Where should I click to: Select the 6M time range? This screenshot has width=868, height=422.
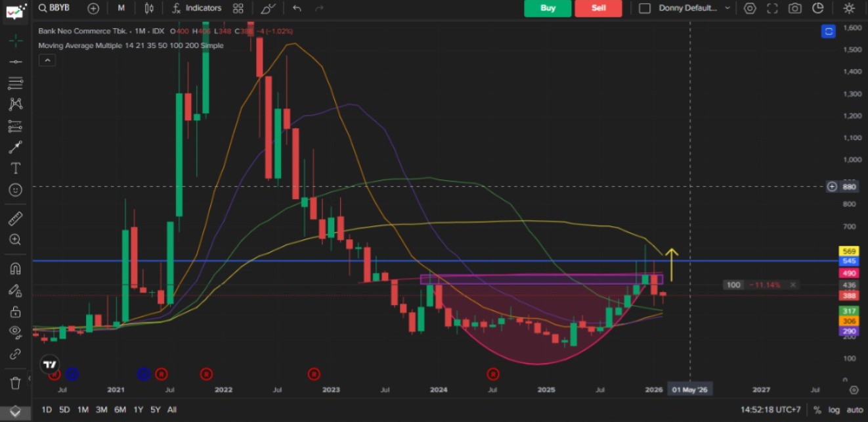tap(119, 410)
